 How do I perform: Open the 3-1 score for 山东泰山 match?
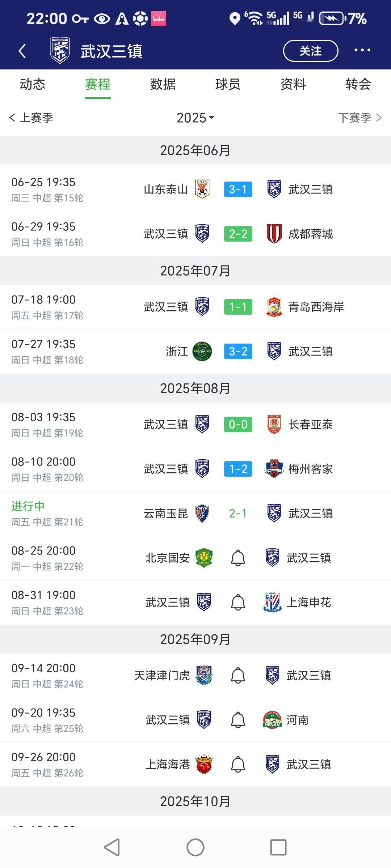[x=238, y=189]
